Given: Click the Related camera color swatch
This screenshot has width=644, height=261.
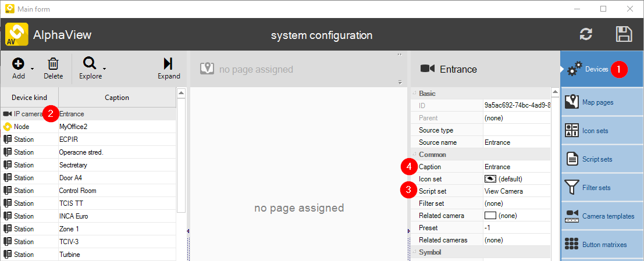Looking at the screenshot, I should pos(490,216).
